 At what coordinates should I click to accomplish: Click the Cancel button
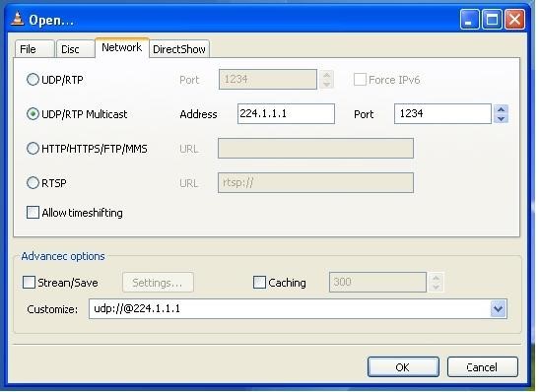coord(483,367)
